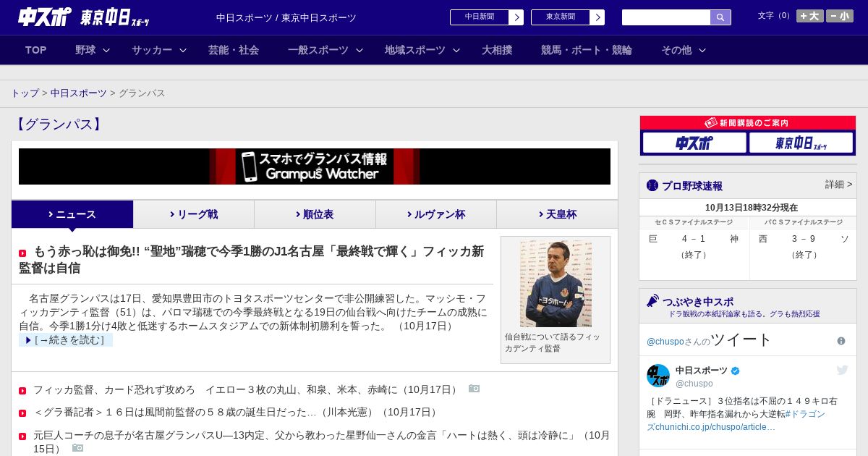Viewport: 868px width, 456px height.
Task: Open フィッカ監督、カード恐れず攻めろ article
Action: 247,389
